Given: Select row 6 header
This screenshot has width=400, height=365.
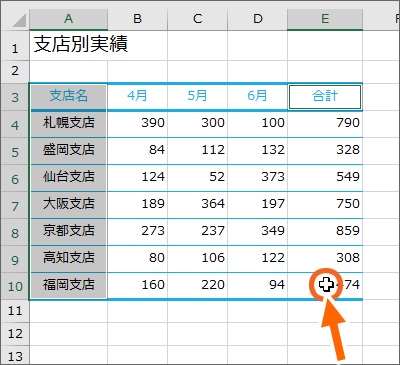Looking at the screenshot, I should tap(15, 178).
